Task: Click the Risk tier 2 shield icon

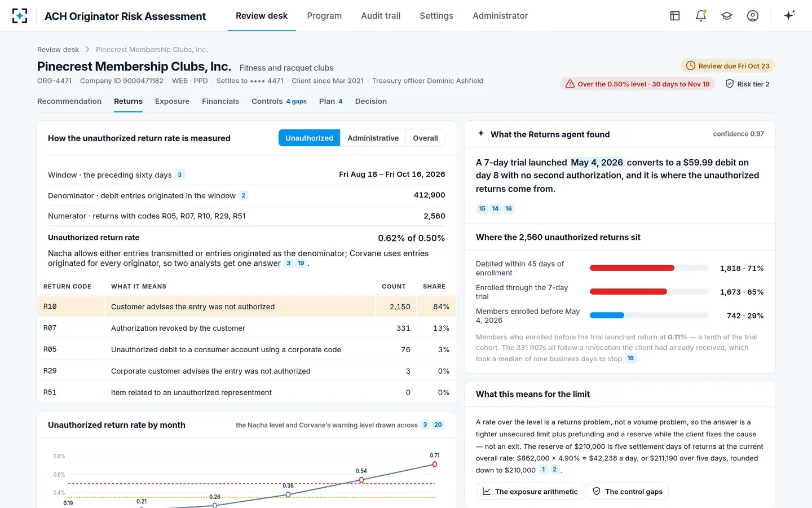Action: click(730, 84)
